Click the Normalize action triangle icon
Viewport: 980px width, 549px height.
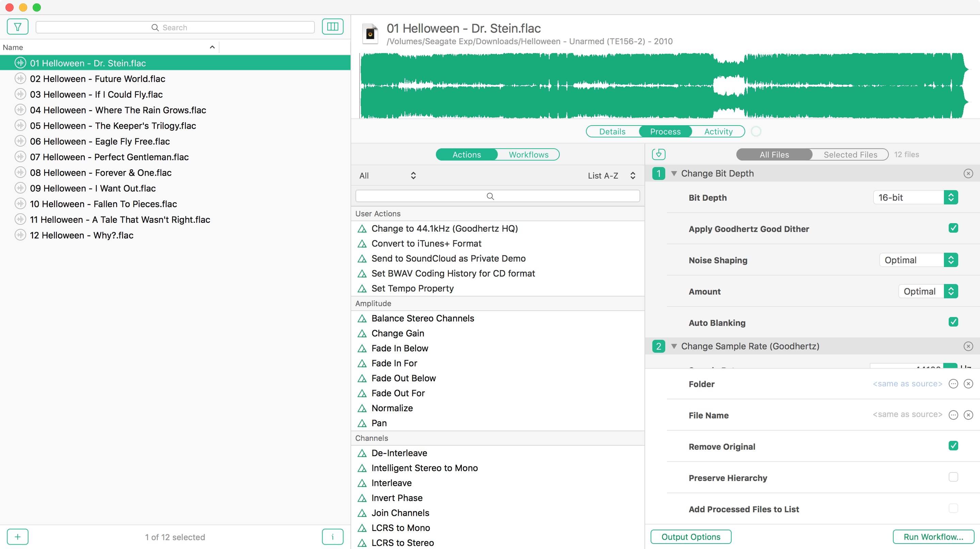pyautogui.click(x=362, y=408)
